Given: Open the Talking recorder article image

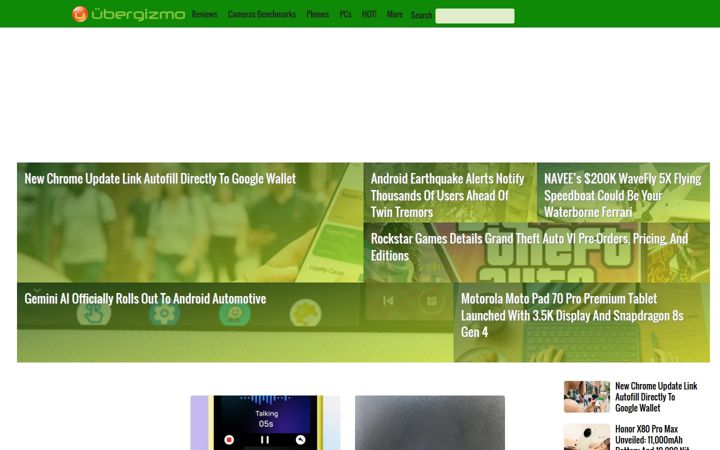Looking at the screenshot, I should click(x=265, y=422).
